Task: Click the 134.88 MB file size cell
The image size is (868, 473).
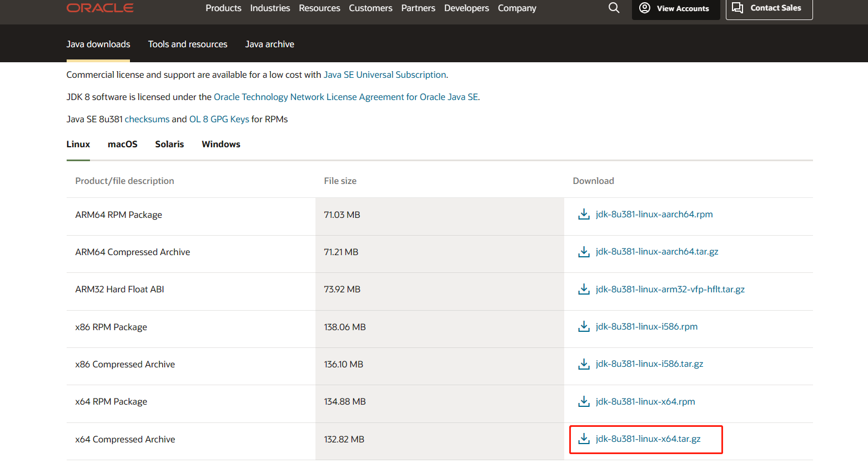Action: point(440,404)
